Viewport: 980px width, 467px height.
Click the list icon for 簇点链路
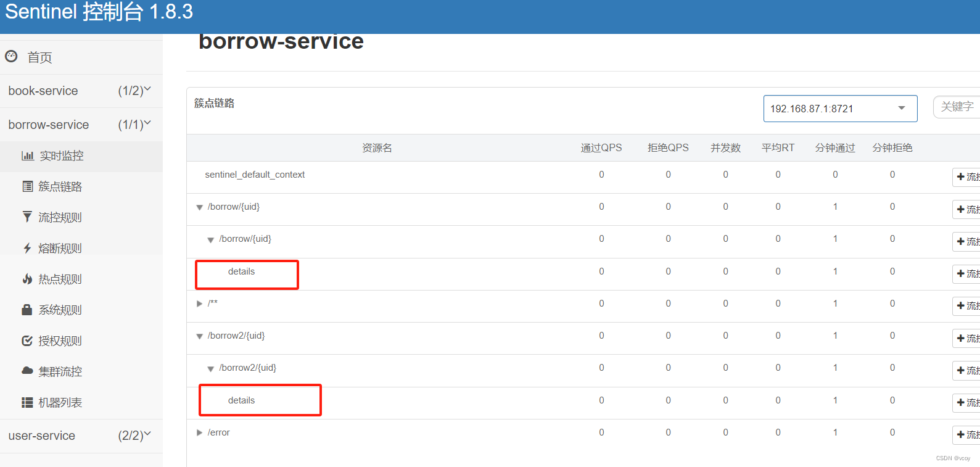(x=28, y=186)
